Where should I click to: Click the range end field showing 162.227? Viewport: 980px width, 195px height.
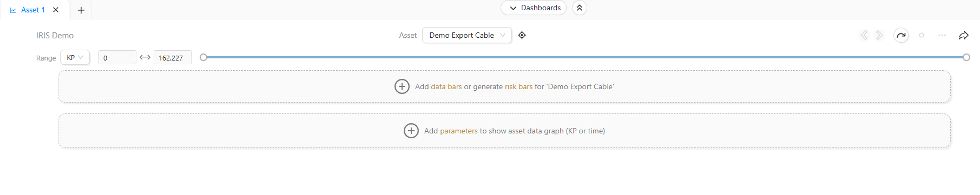pyautogui.click(x=173, y=57)
